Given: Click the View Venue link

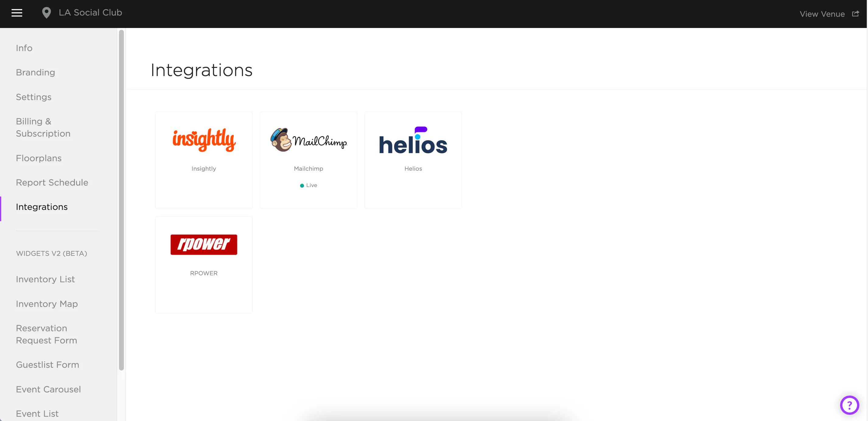Looking at the screenshot, I should pos(822,14).
